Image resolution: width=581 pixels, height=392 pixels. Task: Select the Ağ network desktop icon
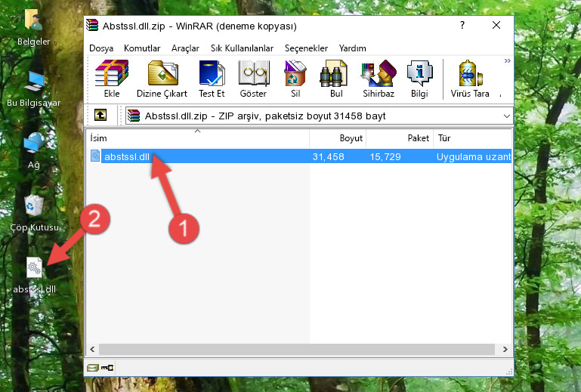tap(33, 151)
